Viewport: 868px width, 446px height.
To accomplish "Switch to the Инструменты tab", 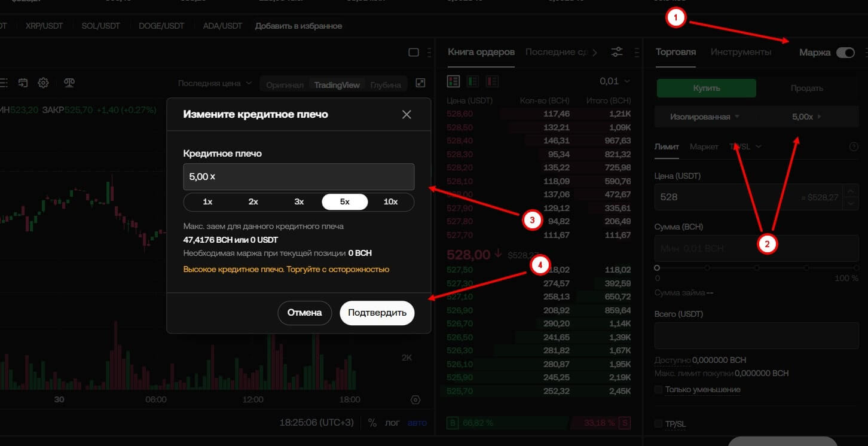I will [x=741, y=52].
